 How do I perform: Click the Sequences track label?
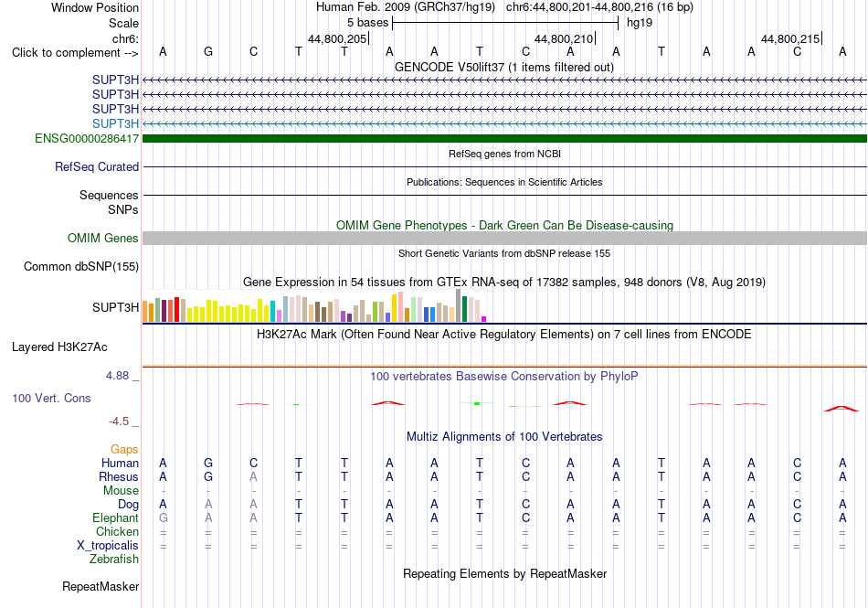(x=109, y=195)
